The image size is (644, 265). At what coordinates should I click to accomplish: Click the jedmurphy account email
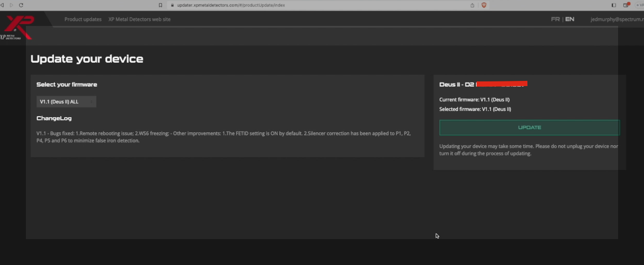point(617,19)
